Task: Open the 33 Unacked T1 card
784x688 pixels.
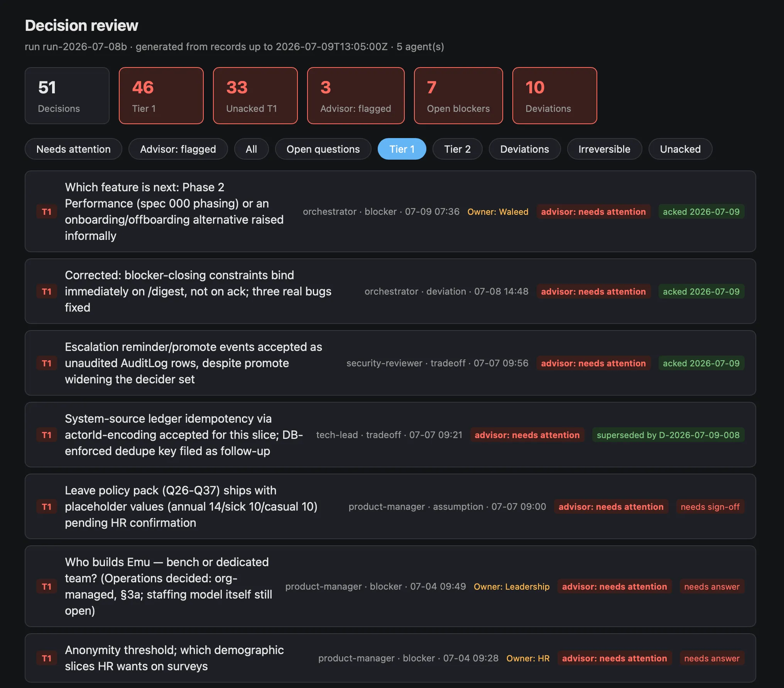Action: [255, 96]
